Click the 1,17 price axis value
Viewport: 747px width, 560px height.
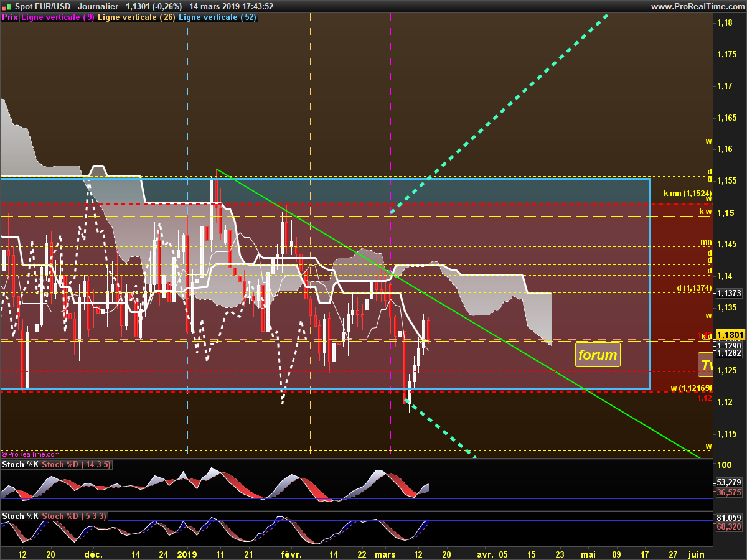pyautogui.click(x=725, y=86)
